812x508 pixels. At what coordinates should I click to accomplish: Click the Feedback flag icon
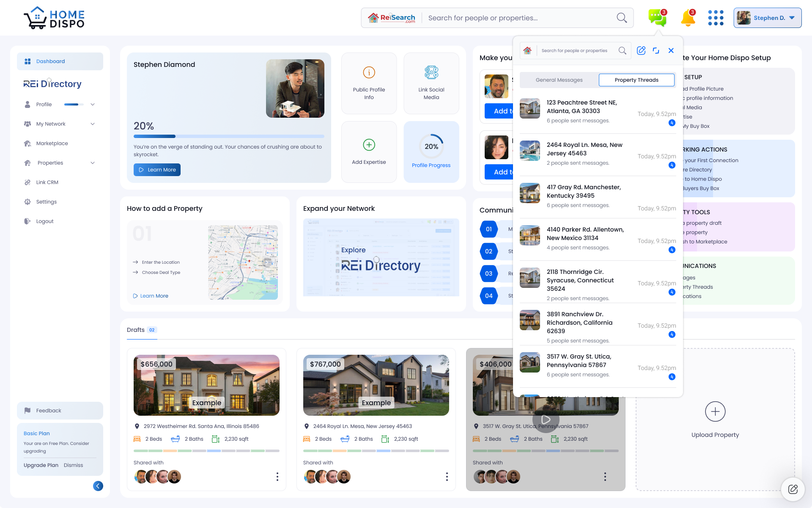point(27,410)
